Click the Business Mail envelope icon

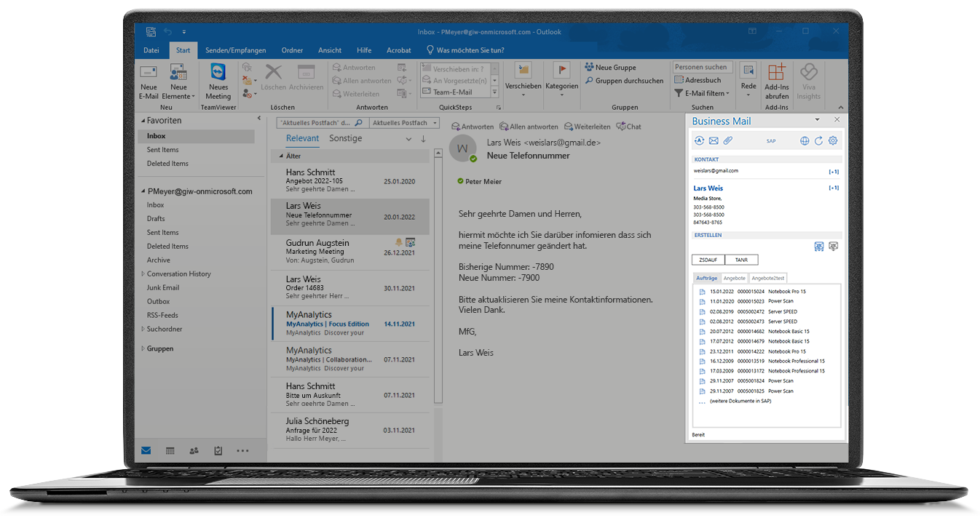tap(714, 141)
